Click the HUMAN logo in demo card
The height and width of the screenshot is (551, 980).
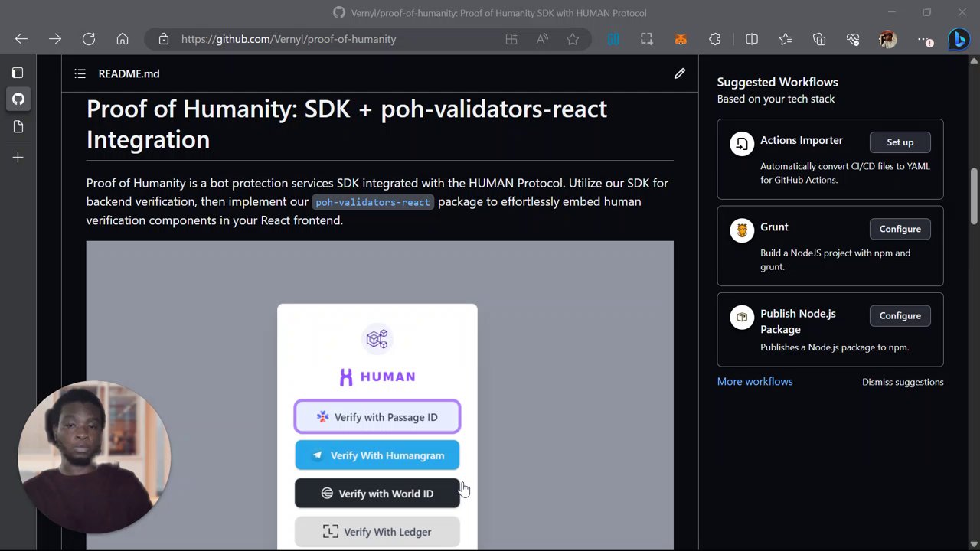[x=377, y=377]
